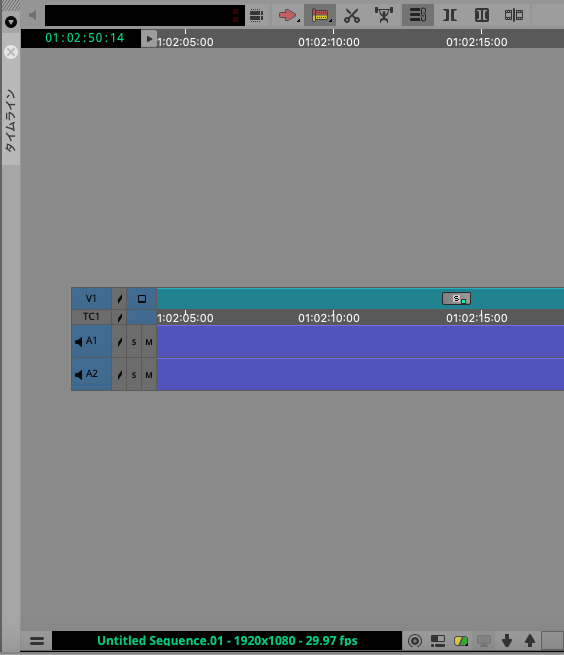Click the Toggle Source/Record film icon
Image resolution: width=564 pixels, height=655 pixels.
(x=514, y=15)
